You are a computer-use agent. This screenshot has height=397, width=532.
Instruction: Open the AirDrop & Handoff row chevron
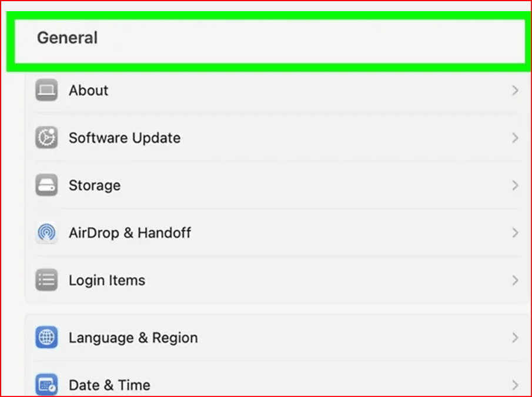[515, 233]
